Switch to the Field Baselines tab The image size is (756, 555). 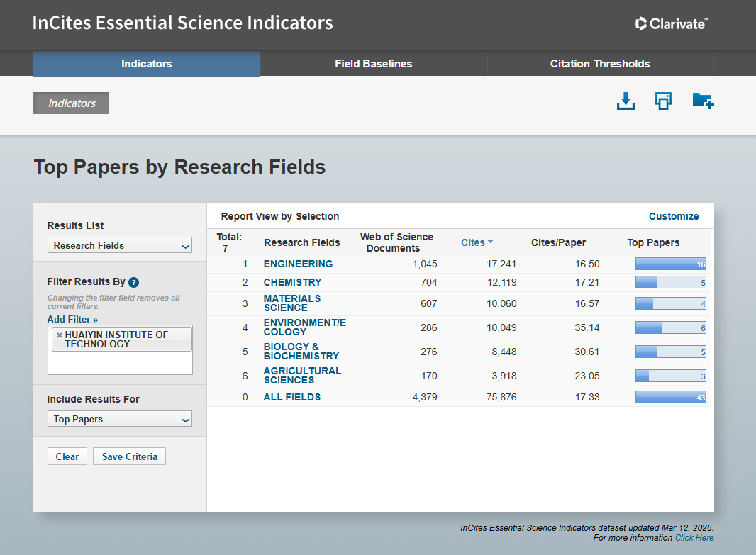tap(373, 64)
